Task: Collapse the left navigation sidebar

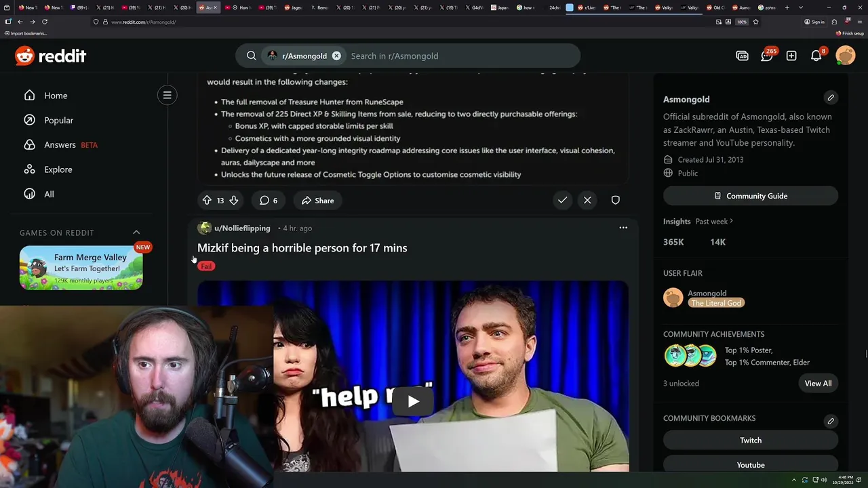Action: pyautogui.click(x=167, y=95)
